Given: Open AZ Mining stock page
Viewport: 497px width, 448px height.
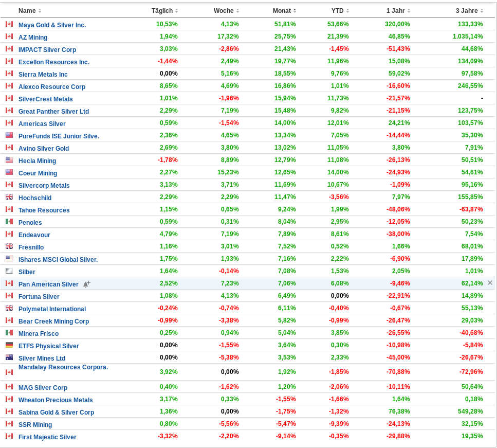Looking at the screenshot, I should tap(33, 38).
